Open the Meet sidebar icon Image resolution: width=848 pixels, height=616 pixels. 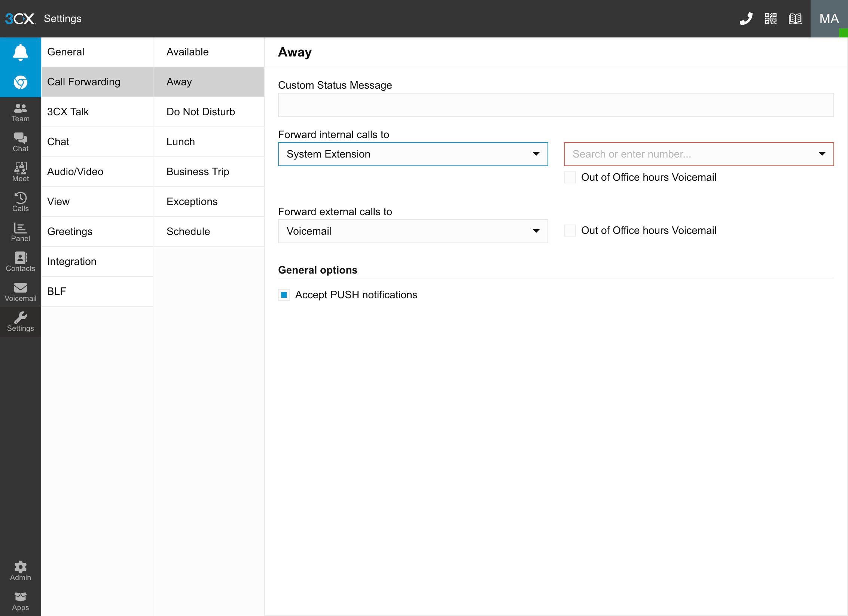point(21,172)
